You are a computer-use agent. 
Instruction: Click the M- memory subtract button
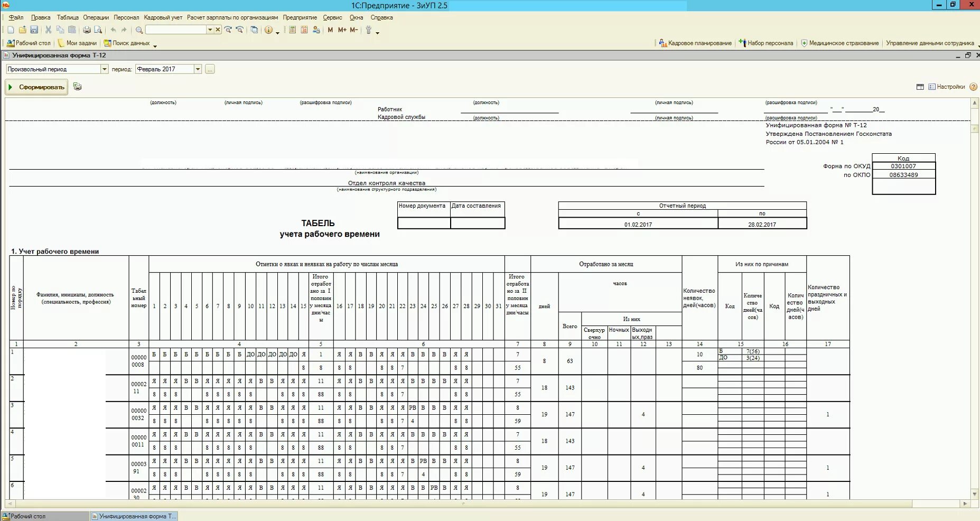pyautogui.click(x=353, y=30)
